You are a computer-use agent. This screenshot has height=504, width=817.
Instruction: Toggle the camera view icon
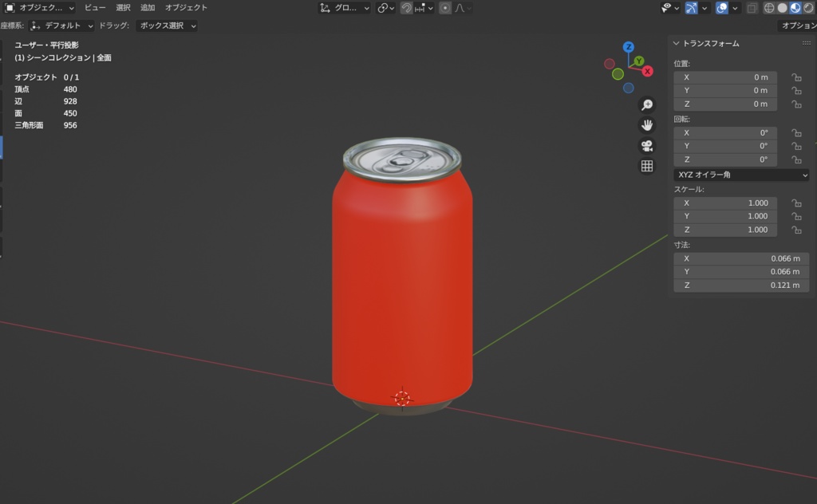[x=646, y=146]
